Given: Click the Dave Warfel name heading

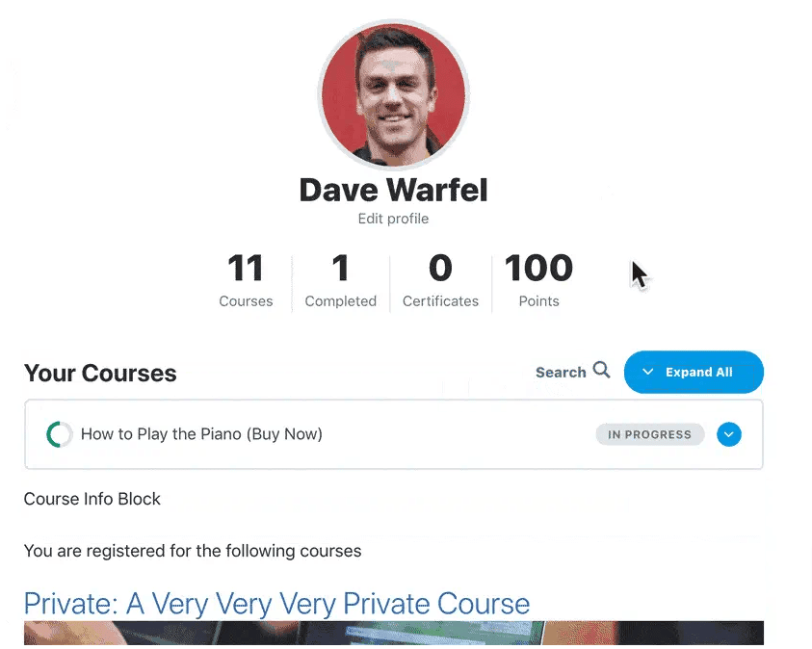Looking at the screenshot, I should click(393, 190).
